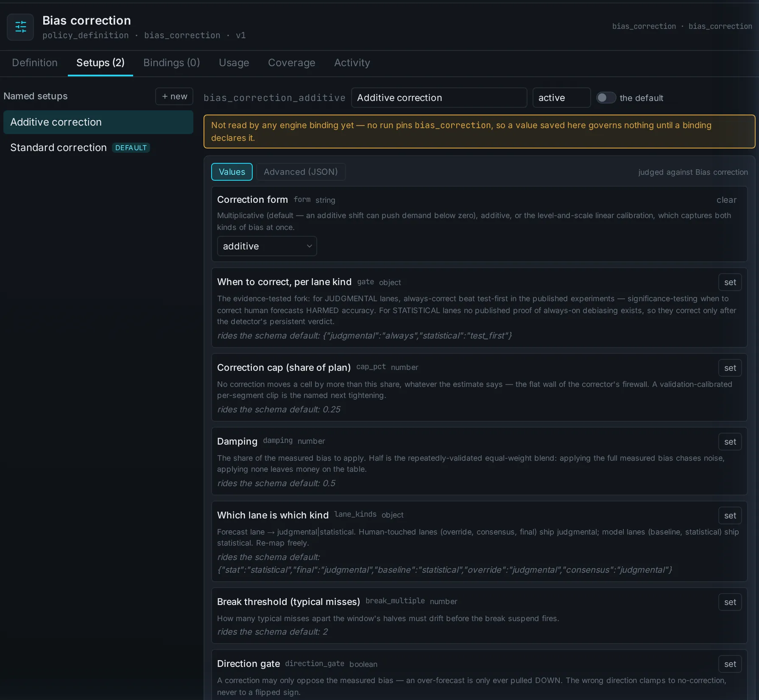Click the bias_correction_additive identifier text
Image resolution: width=759 pixels, height=700 pixels.
pyautogui.click(x=274, y=98)
